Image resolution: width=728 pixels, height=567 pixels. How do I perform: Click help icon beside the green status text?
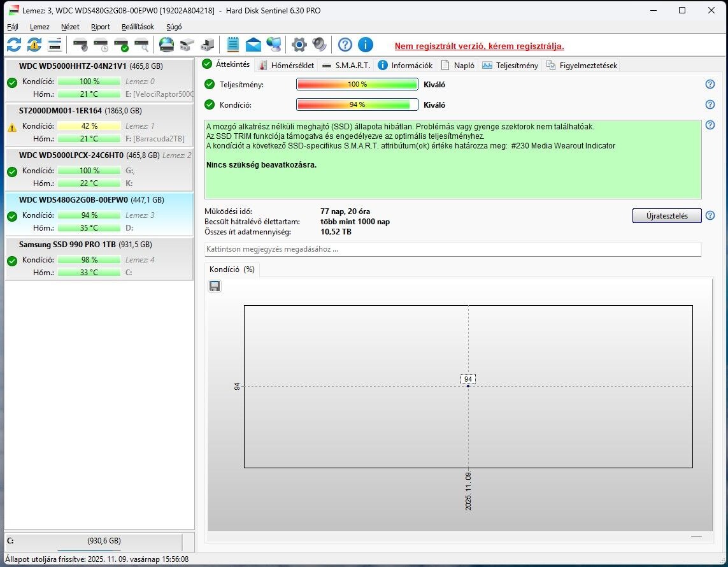point(710,125)
